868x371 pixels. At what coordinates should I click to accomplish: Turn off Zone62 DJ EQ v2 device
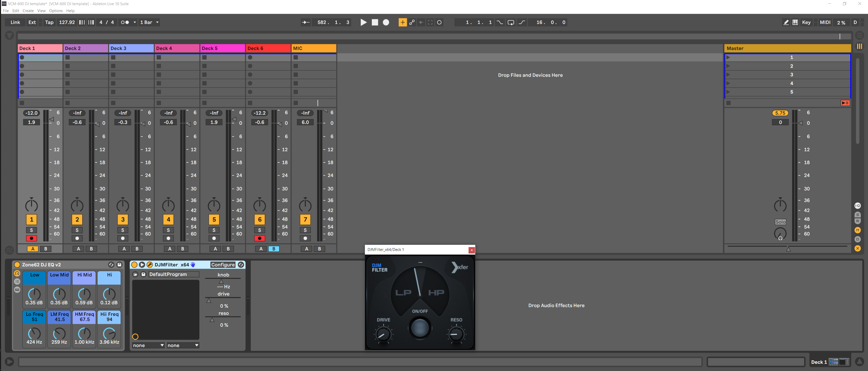[17, 265]
